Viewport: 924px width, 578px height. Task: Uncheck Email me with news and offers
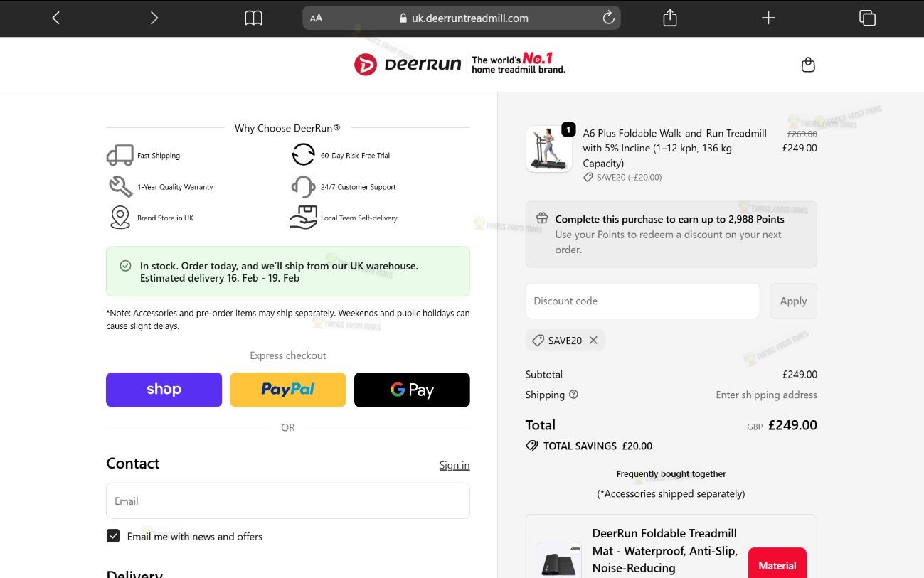tap(113, 536)
